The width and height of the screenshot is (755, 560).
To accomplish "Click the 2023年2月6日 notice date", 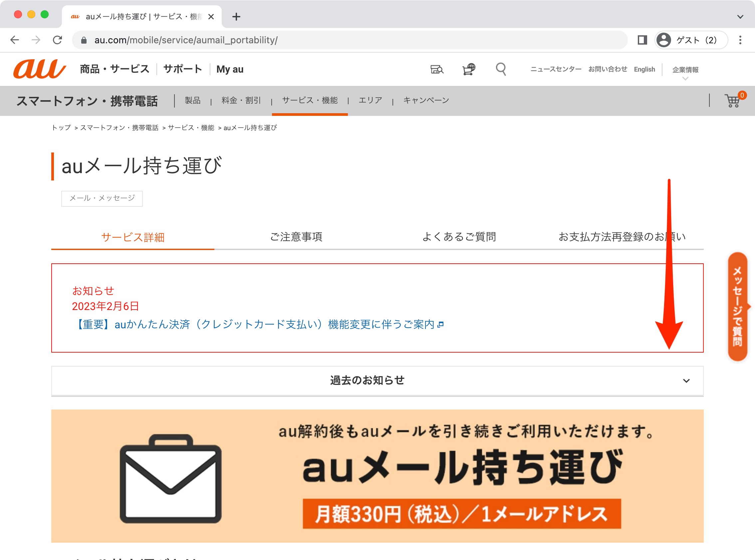I will click(106, 306).
